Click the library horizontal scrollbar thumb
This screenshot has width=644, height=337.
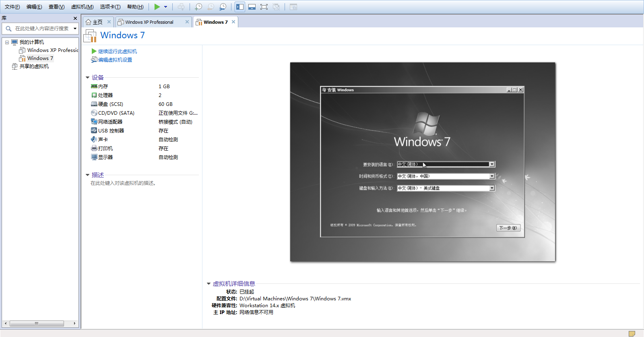click(x=37, y=323)
